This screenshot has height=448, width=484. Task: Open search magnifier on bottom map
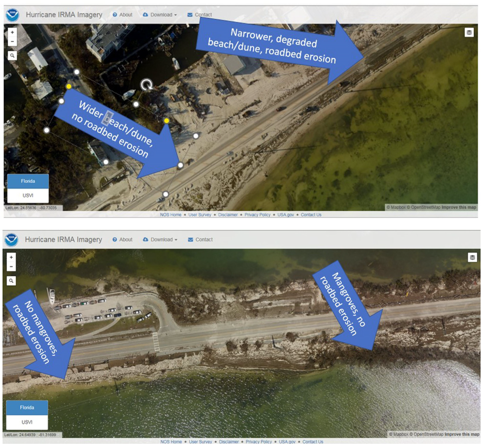[x=11, y=281]
